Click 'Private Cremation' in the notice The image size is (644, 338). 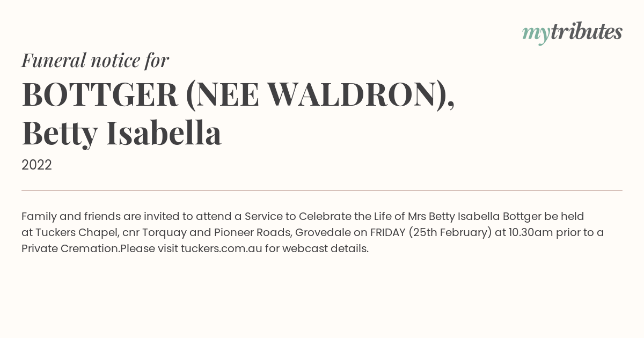(70, 248)
